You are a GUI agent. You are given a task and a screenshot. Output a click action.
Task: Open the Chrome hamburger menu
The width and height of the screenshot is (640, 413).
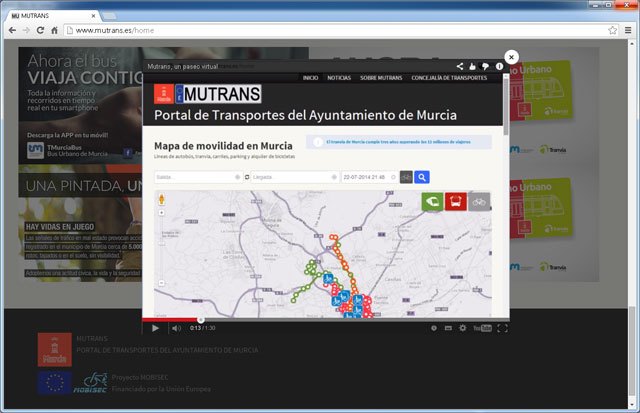[x=627, y=30]
